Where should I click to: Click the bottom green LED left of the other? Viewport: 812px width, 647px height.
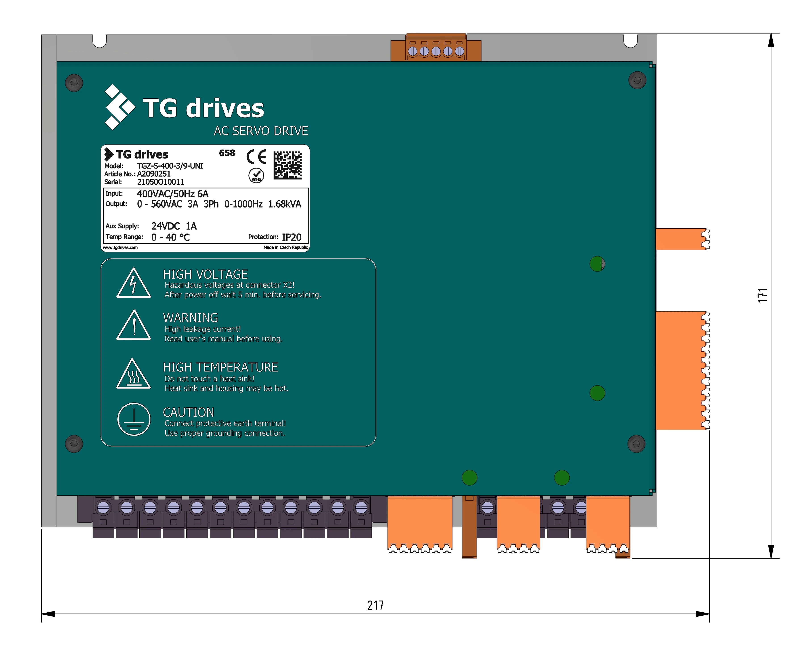[469, 478]
